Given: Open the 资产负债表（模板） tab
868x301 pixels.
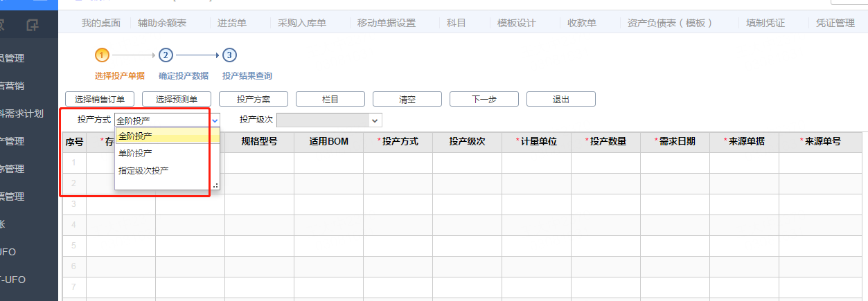Looking at the screenshot, I should pyautogui.click(x=671, y=23).
